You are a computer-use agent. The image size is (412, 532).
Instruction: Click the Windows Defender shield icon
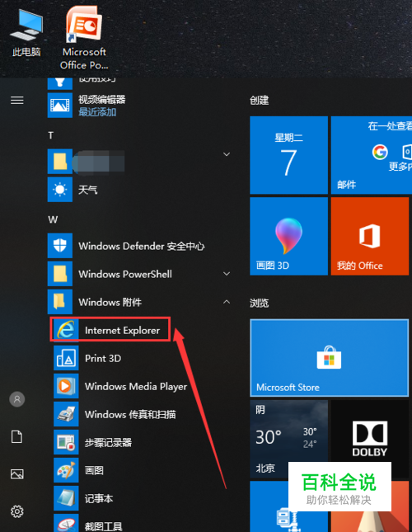60,245
